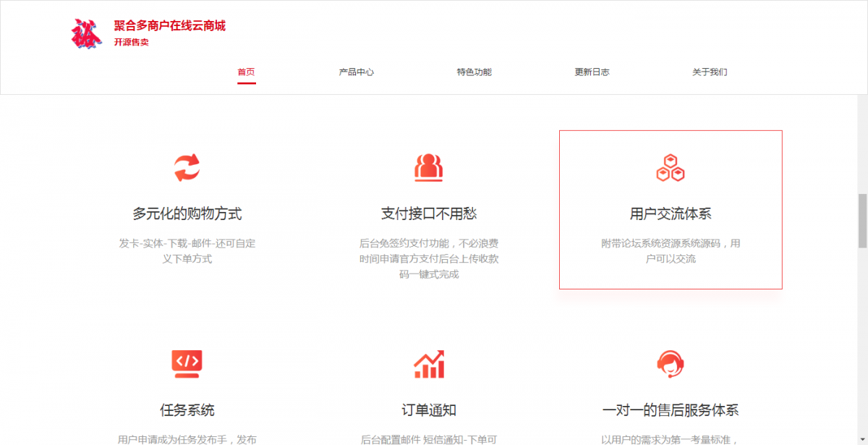The image size is (868, 445).
Task: Open the 关于我们 page
Action: [x=708, y=72]
